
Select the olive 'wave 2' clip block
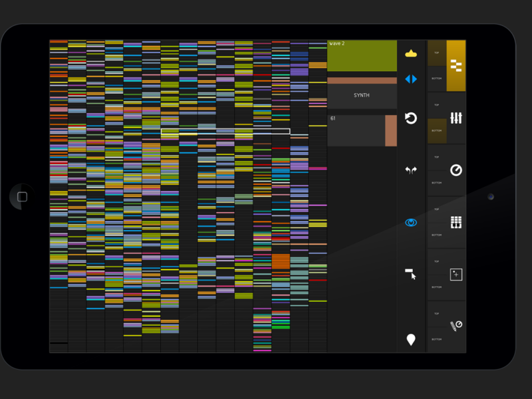pos(362,56)
